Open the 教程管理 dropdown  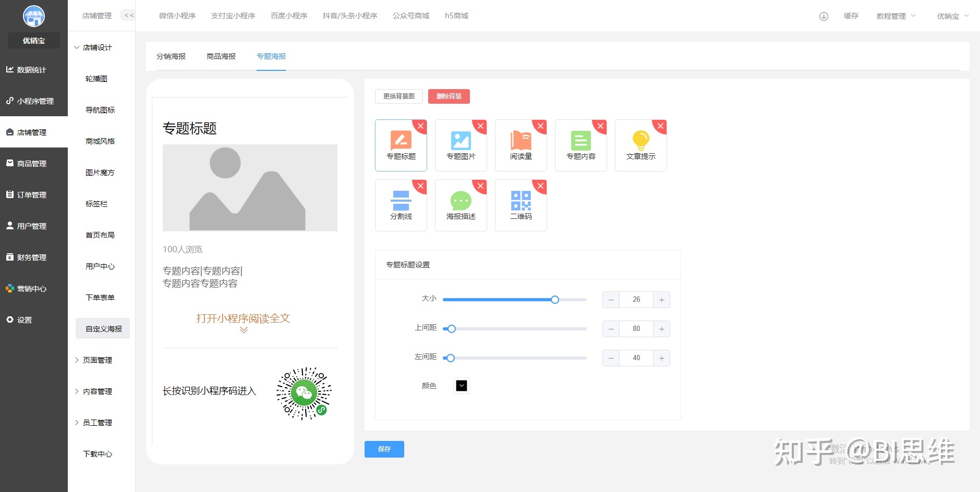click(896, 16)
